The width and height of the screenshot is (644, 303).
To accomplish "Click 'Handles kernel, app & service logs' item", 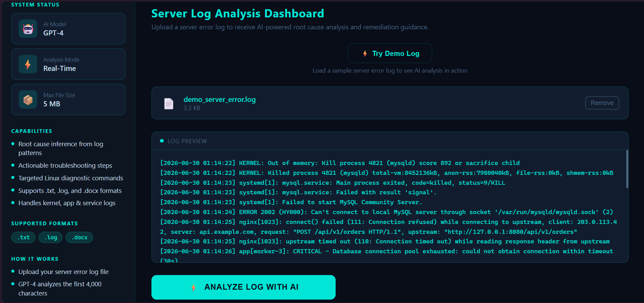I will 67,203.
